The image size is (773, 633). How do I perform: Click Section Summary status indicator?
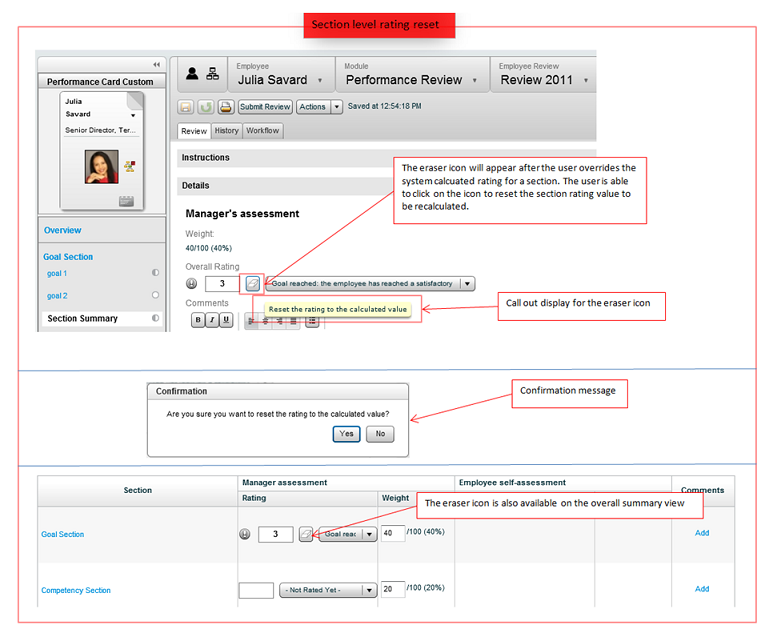coord(155,318)
